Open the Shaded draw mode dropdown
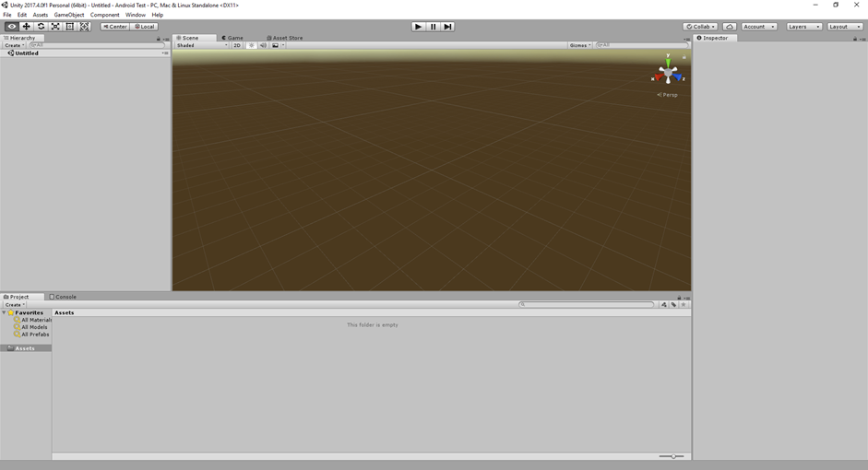This screenshot has height=470, width=868. pyautogui.click(x=201, y=45)
